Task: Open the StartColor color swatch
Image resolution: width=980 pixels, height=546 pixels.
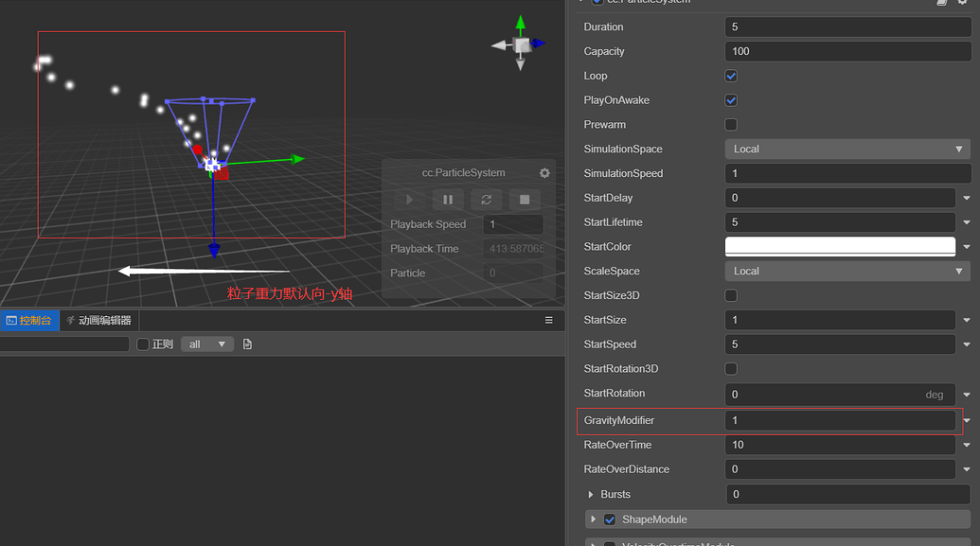Action: point(840,247)
